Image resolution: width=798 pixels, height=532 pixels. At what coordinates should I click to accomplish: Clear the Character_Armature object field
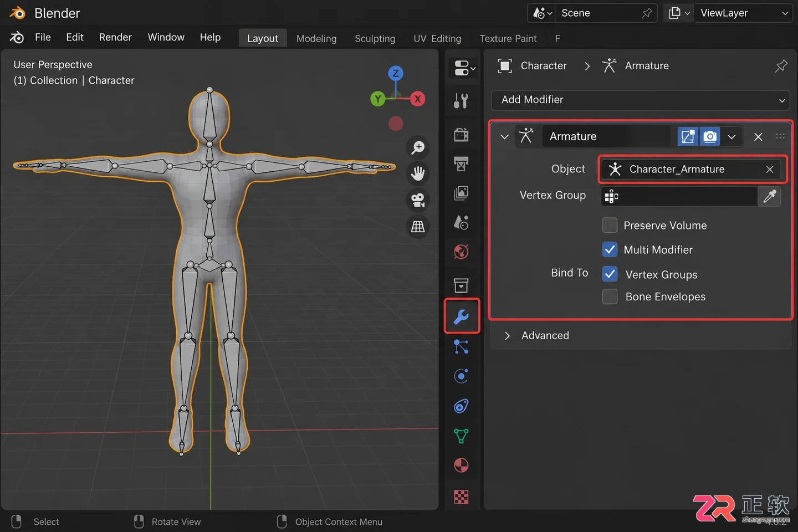(x=770, y=169)
